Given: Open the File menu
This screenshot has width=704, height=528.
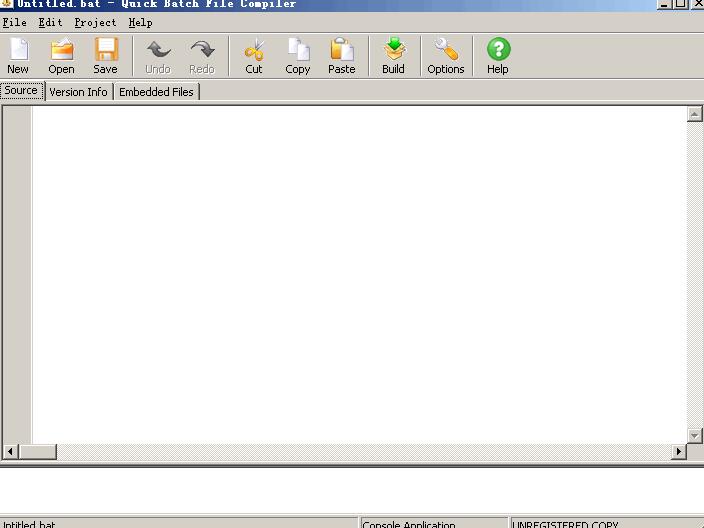Looking at the screenshot, I should click(15, 22).
